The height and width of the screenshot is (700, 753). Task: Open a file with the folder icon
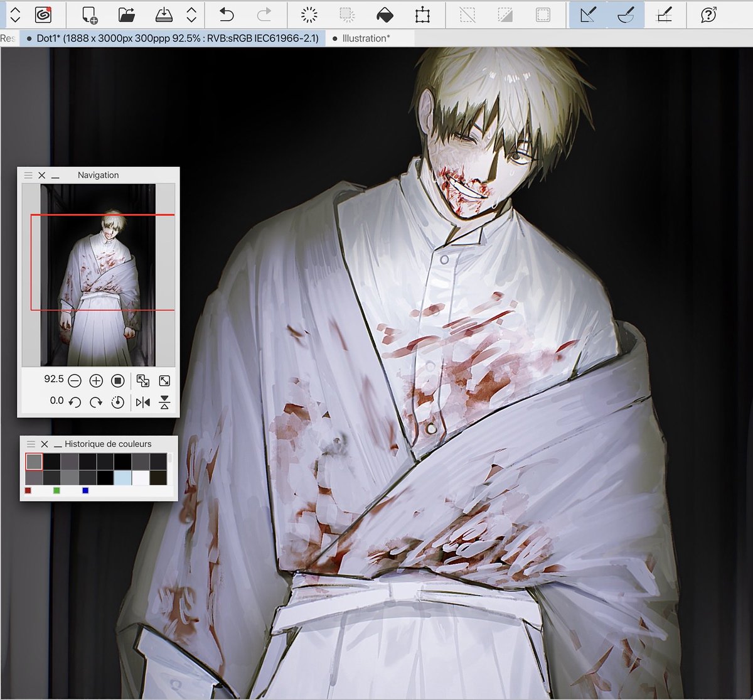click(127, 14)
